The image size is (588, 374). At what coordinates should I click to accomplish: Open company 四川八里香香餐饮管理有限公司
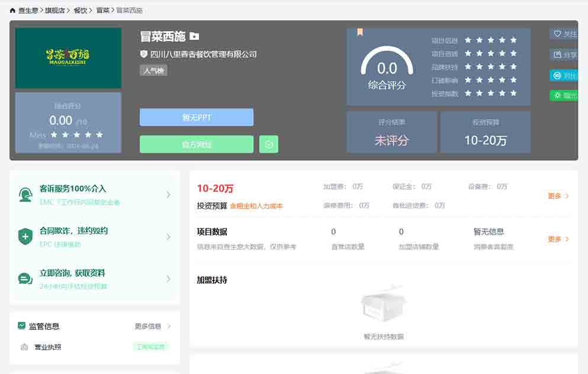[204, 54]
